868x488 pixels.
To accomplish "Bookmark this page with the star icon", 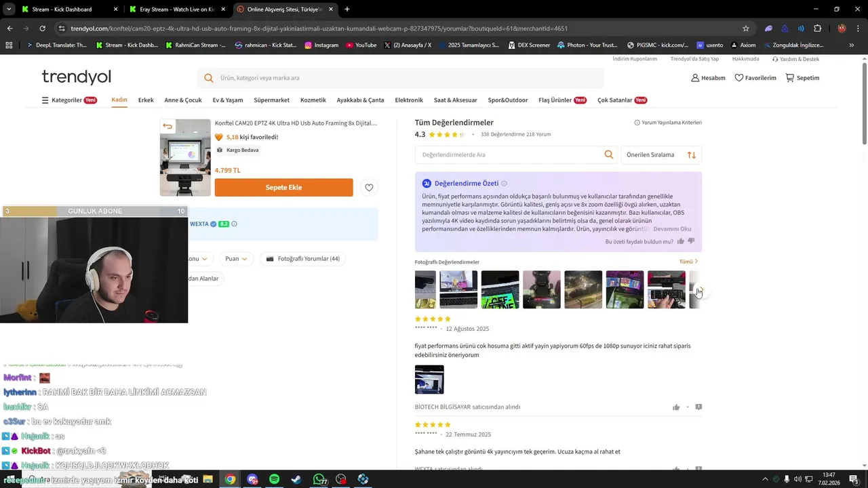I will coord(746,28).
